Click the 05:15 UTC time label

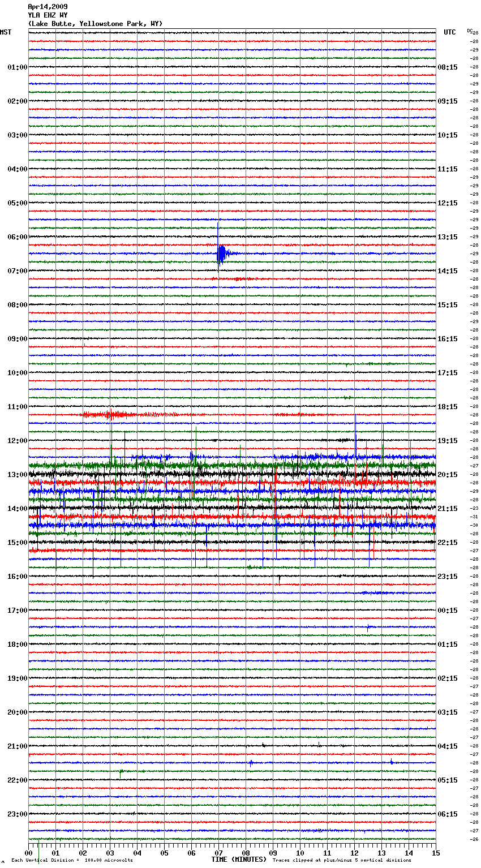(448, 780)
